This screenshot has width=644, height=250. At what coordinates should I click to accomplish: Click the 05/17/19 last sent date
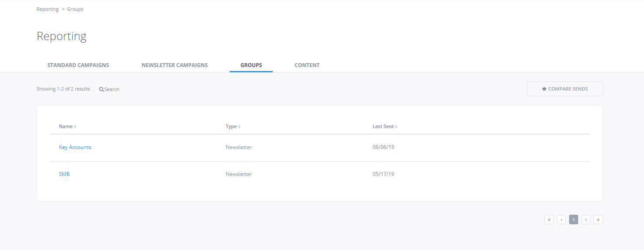(383, 174)
